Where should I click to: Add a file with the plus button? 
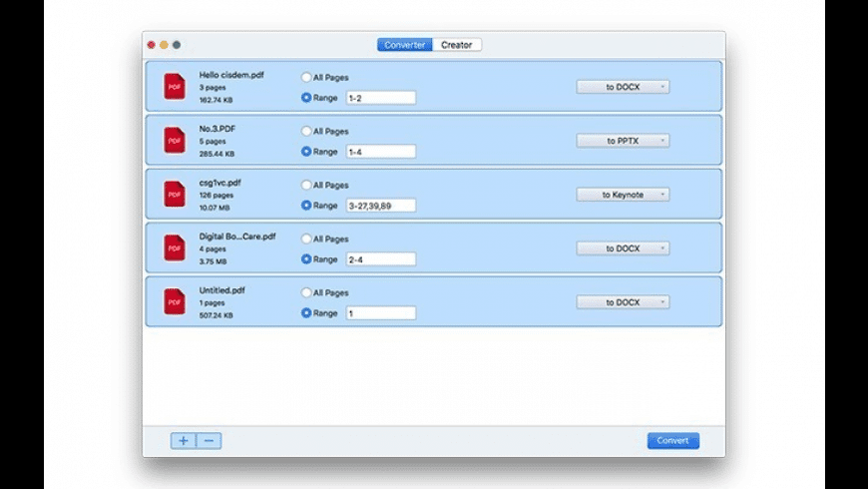(184, 441)
